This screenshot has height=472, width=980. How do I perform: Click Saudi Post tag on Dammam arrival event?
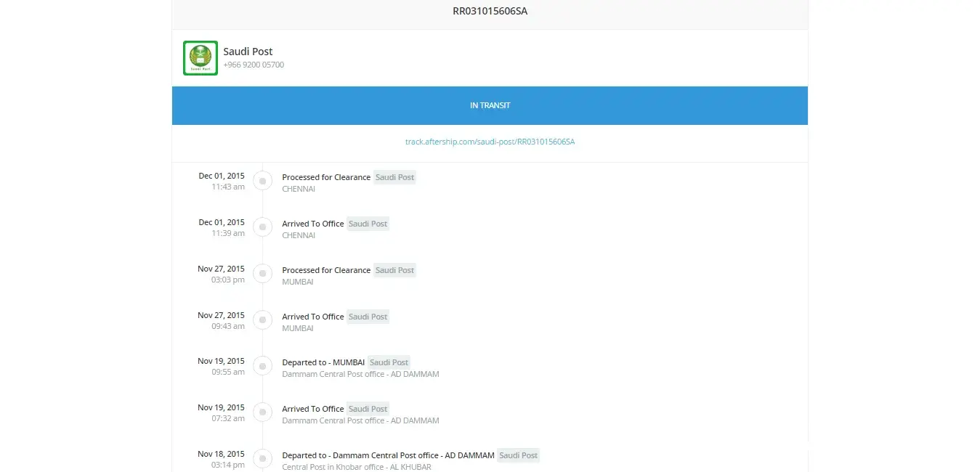pos(368,409)
